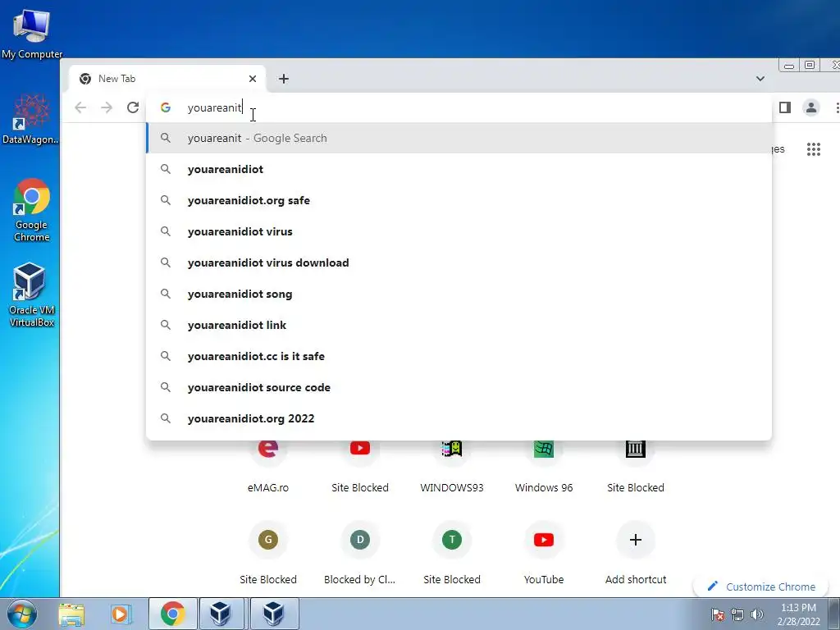Close the New Tab tab
The height and width of the screenshot is (630, 840).
pos(253,79)
